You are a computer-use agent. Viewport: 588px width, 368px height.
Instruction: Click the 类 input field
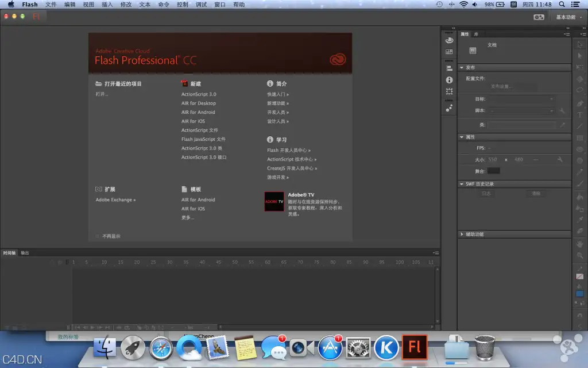[x=521, y=125]
